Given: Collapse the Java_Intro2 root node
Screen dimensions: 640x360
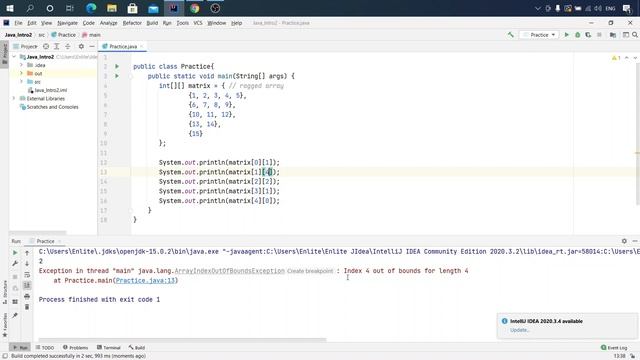Looking at the screenshot, I should (14, 57).
